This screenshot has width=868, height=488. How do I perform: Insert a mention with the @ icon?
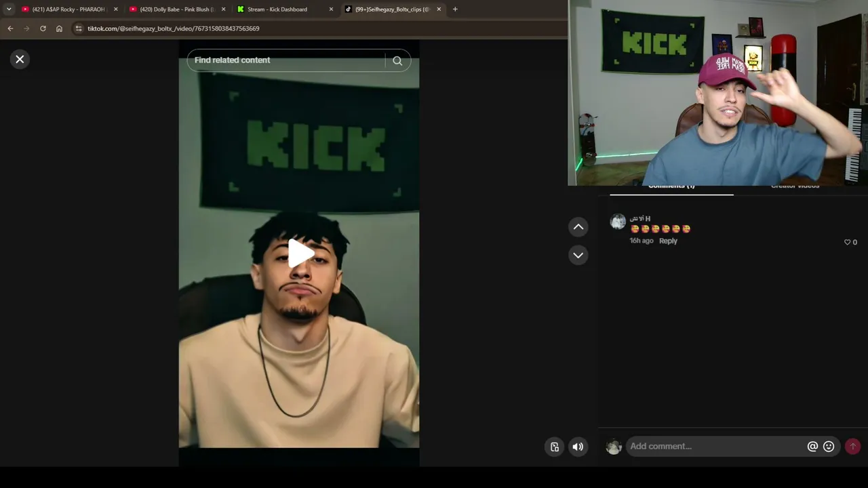[x=812, y=446]
